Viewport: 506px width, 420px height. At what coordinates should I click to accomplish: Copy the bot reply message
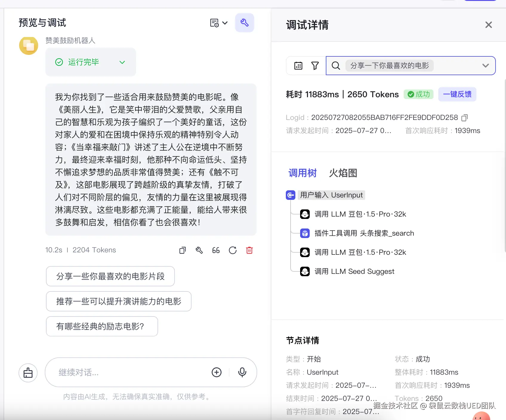[x=182, y=250]
